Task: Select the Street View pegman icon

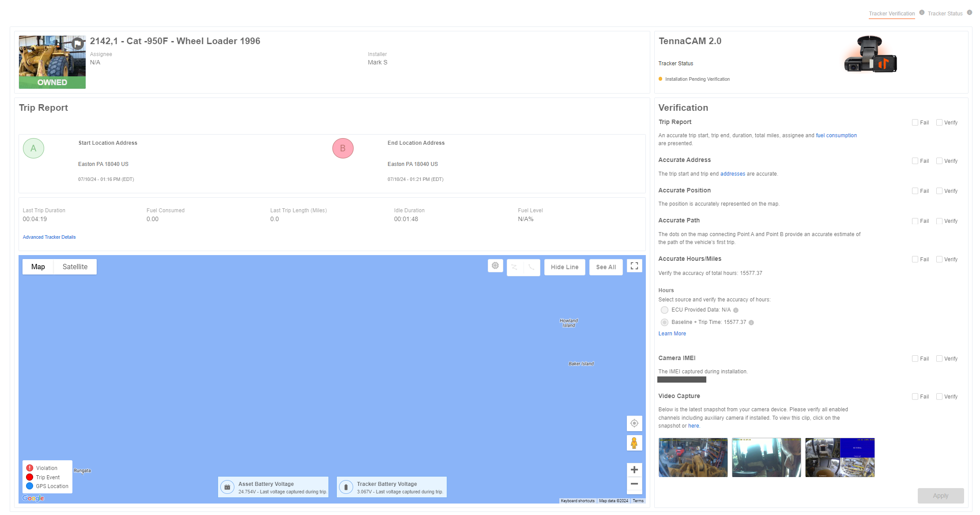Action: (x=634, y=443)
